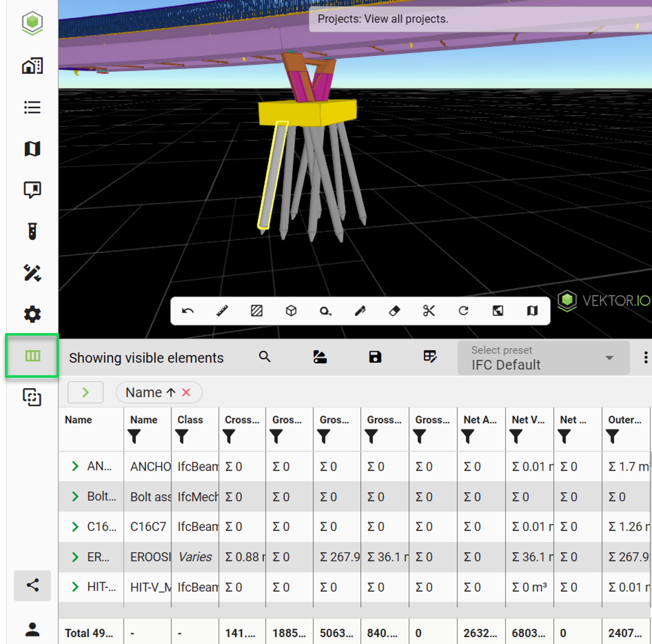
Task: Toggle the Class column filter
Action: click(182, 436)
